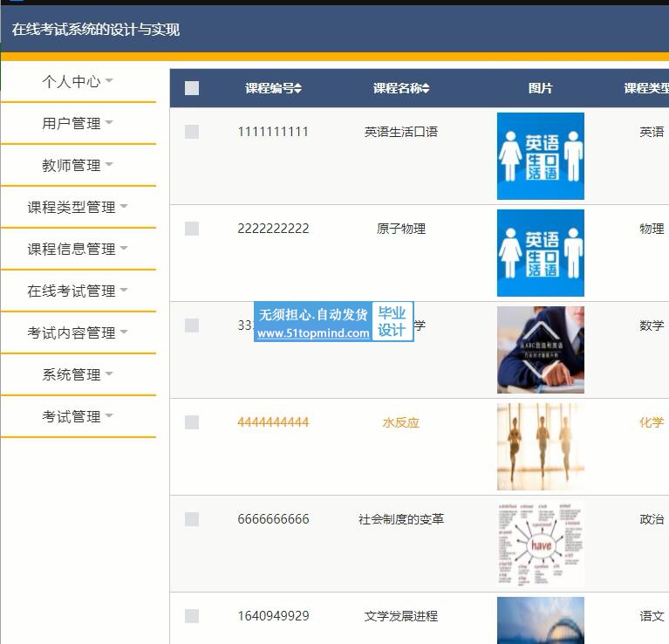Screen dimensions: 669x644
Task: Open the 水反应 dancers thumbnail
Action: click(x=540, y=447)
